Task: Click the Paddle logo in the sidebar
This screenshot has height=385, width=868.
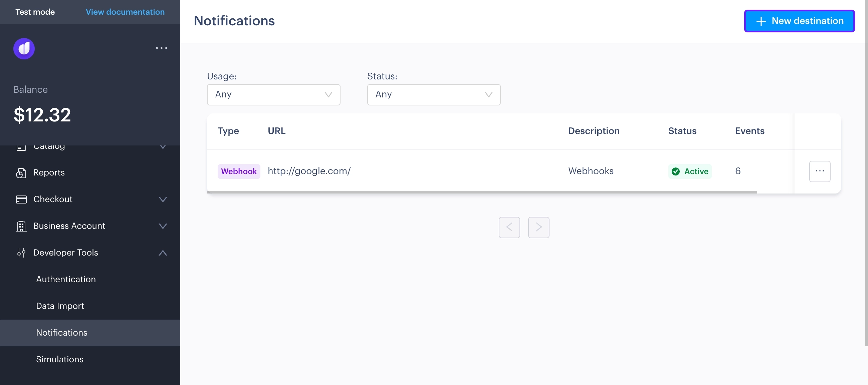Action: coord(24,48)
